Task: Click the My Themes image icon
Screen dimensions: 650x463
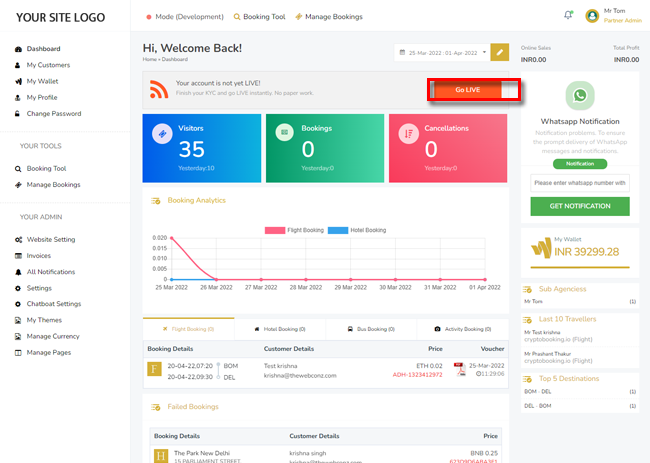Action: [18, 320]
